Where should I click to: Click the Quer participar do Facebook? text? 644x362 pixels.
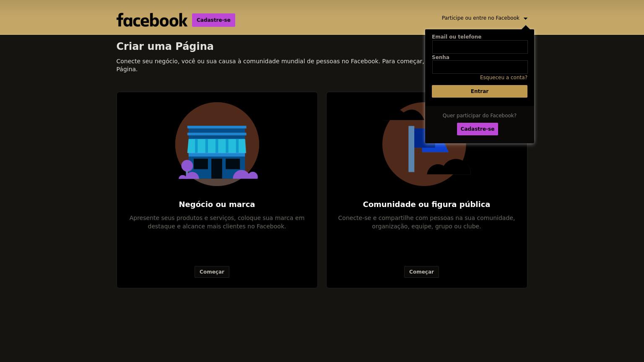479,116
